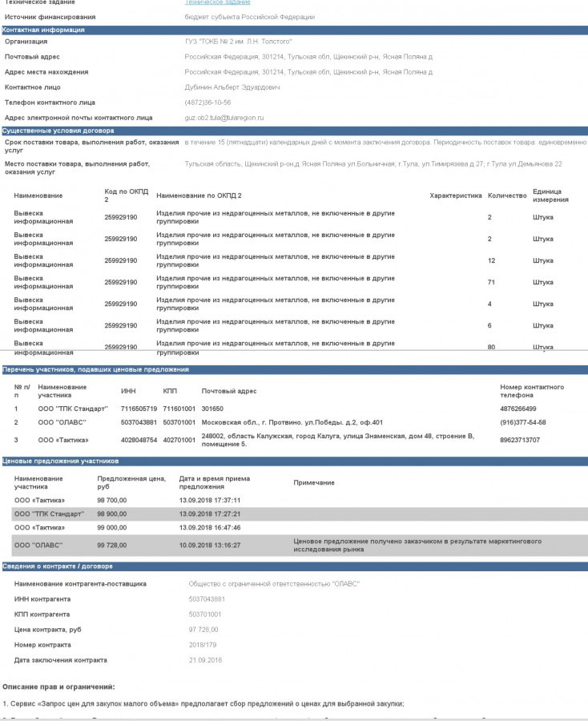Click the contact phone (4872)36-10-56
Viewport: 588px width, 721px height.
click(207, 103)
